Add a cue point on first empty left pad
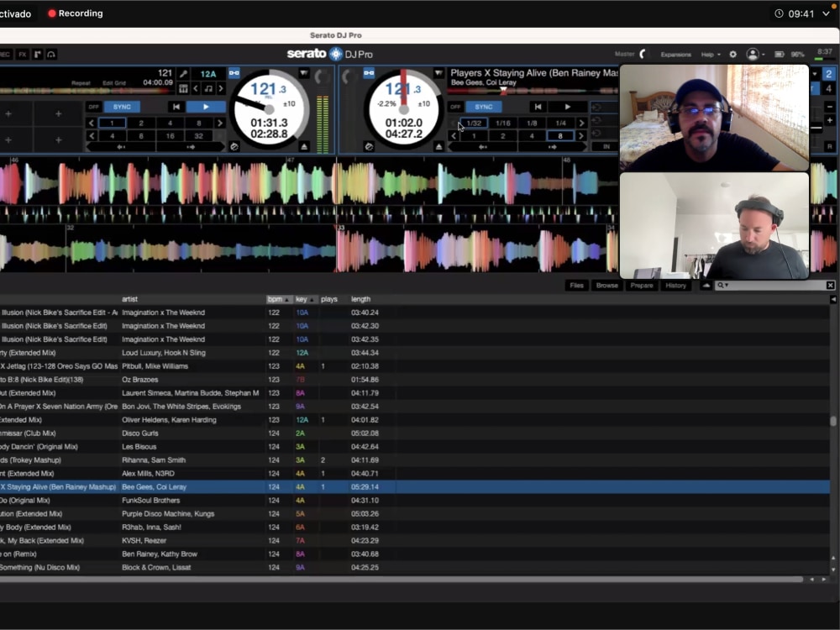840x630 pixels. (8, 113)
